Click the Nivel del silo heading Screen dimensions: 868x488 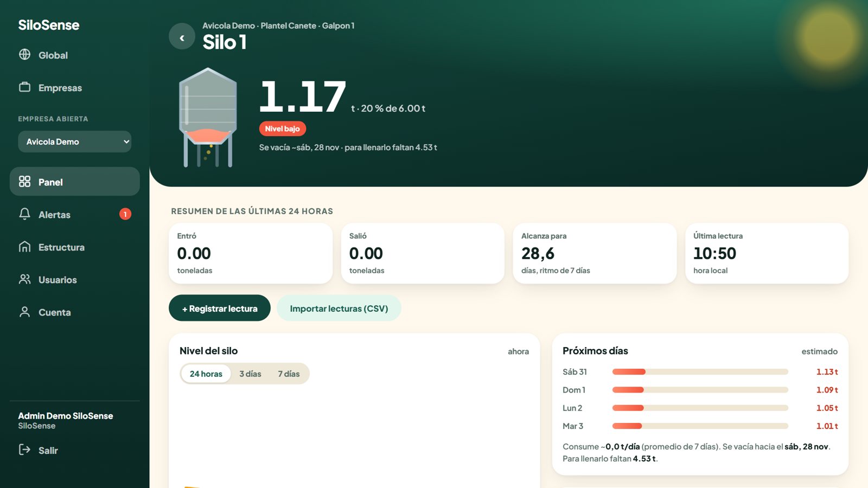coord(208,351)
